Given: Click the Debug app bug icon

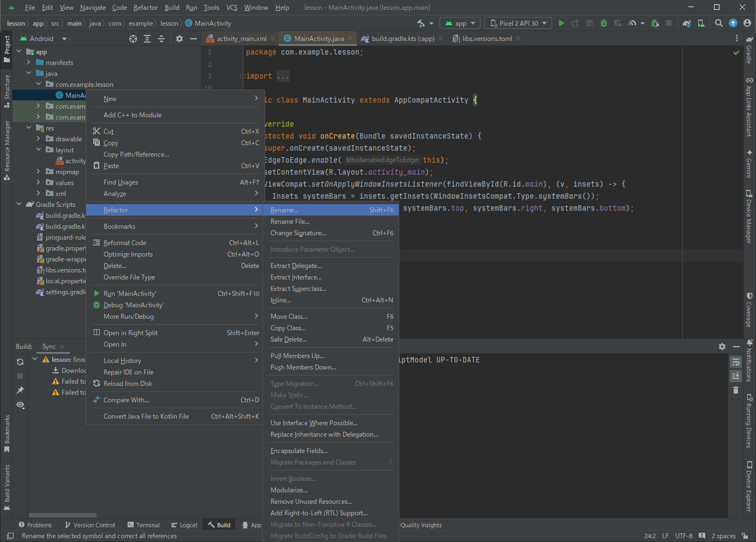Looking at the screenshot, I should click(603, 23).
